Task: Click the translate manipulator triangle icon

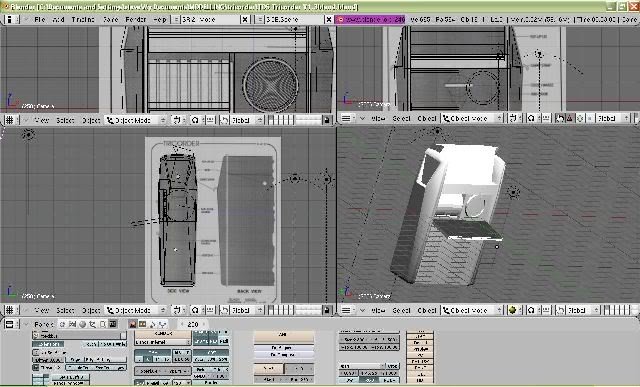Action: point(570,118)
